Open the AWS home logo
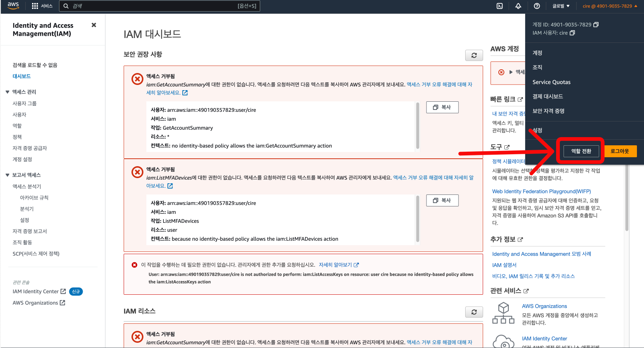The width and height of the screenshot is (644, 348). pos(13,6)
